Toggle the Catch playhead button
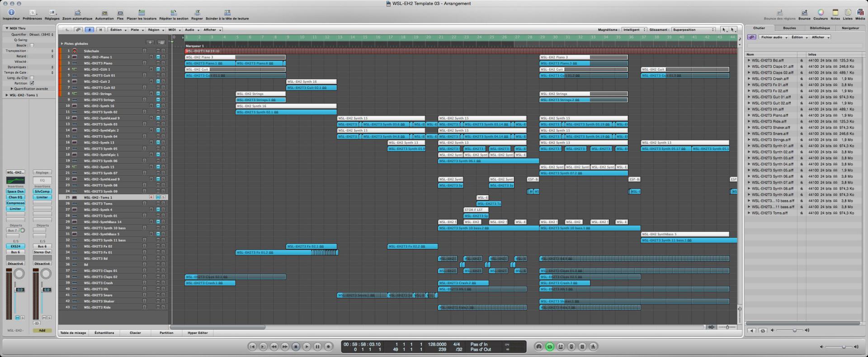Screen dimensions: 868x357 pyautogui.click(x=90, y=30)
